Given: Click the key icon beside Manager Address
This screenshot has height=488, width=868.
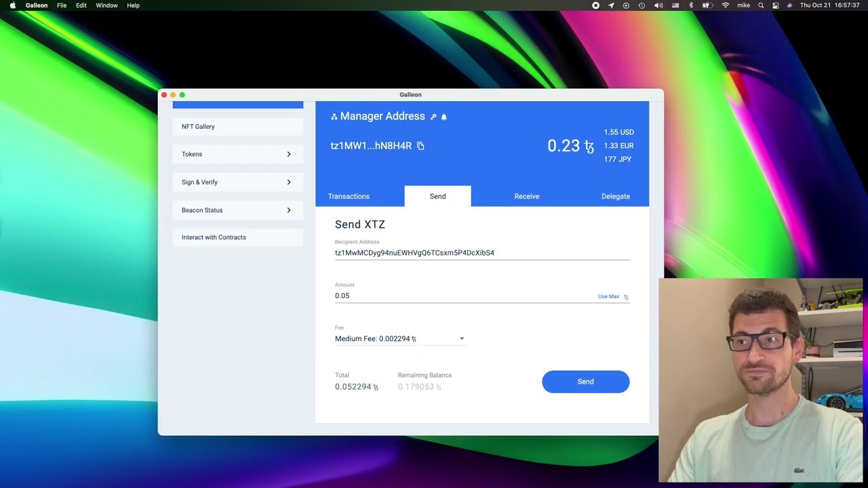Looking at the screenshot, I should (x=433, y=117).
